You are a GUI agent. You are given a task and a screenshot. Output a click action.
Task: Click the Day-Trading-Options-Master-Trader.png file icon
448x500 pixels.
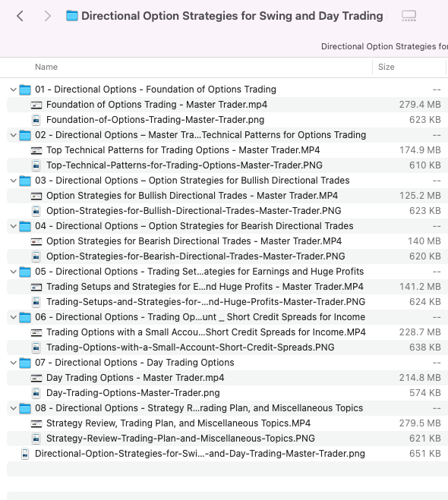tap(36, 393)
